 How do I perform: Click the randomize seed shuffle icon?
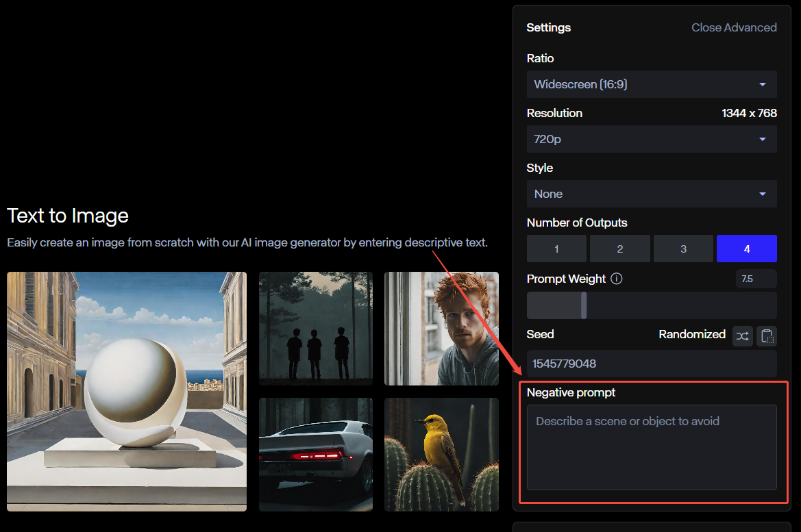pos(742,336)
